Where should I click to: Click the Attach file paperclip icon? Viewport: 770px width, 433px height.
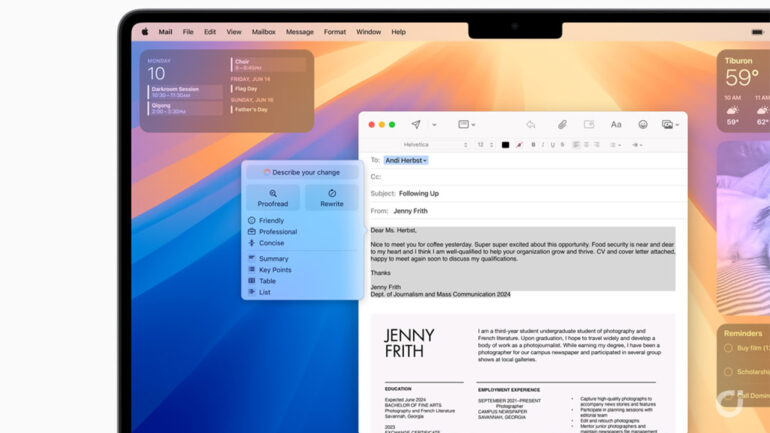pyautogui.click(x=562, y=125)
